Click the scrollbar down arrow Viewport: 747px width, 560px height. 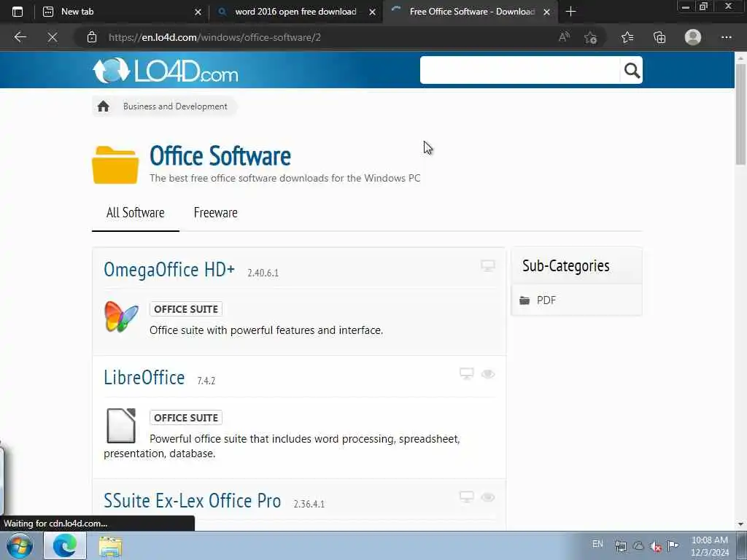pos(740,524)
